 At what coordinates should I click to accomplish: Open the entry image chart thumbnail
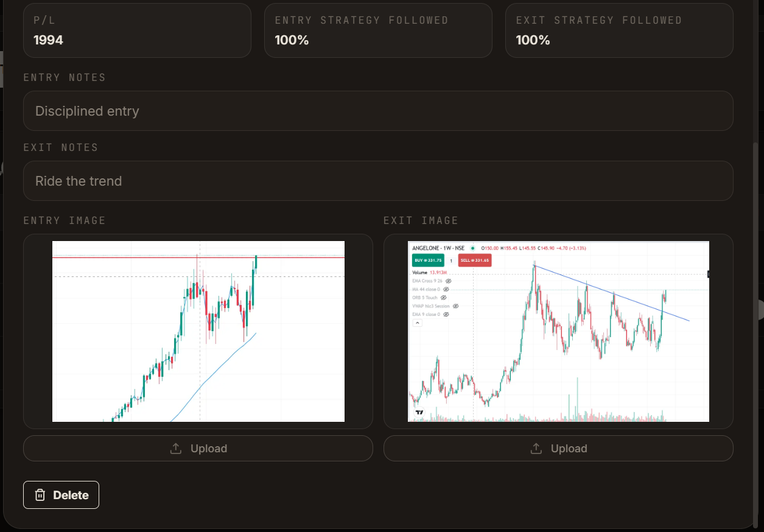[x=198, y=331]
